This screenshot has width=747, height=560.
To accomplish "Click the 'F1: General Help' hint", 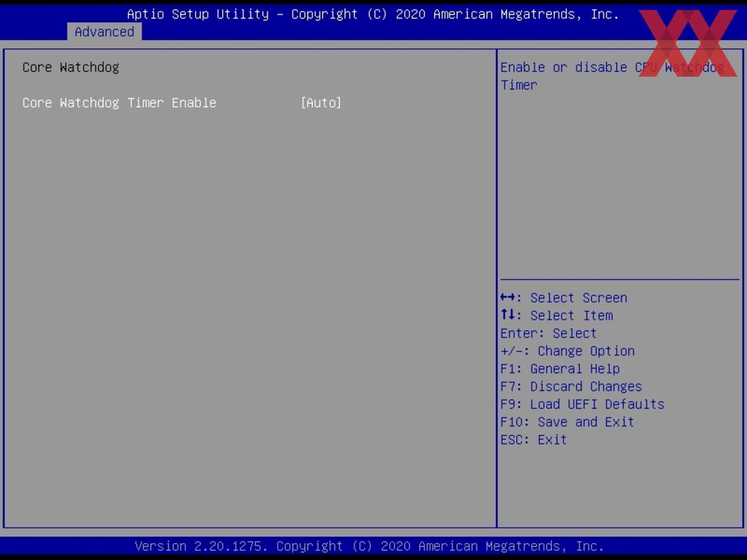I will point(560,369).
